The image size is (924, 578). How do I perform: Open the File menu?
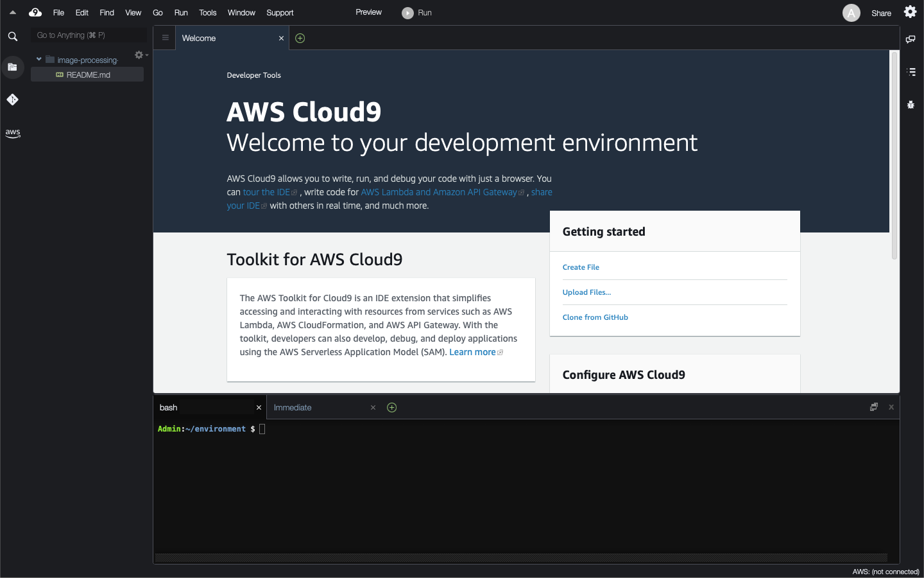tap(58, 13)
